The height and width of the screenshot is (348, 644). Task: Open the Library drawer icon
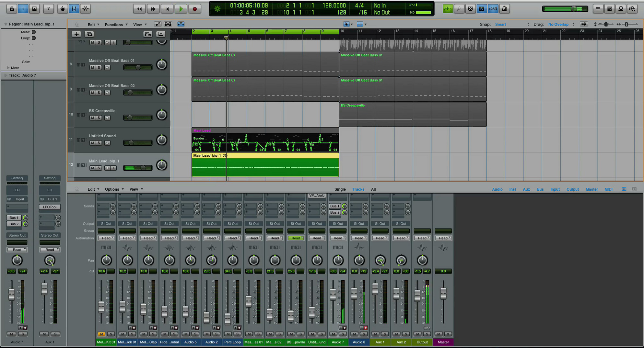[x=11, y=9]
